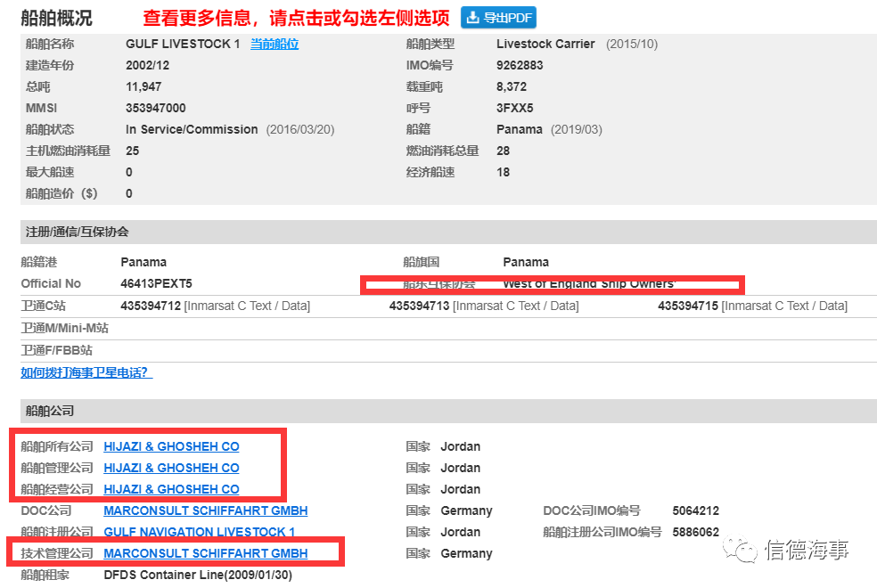Select the 主机燃油消耗量 value 25
The image size is (877, 588).
[x=133, y=151]
